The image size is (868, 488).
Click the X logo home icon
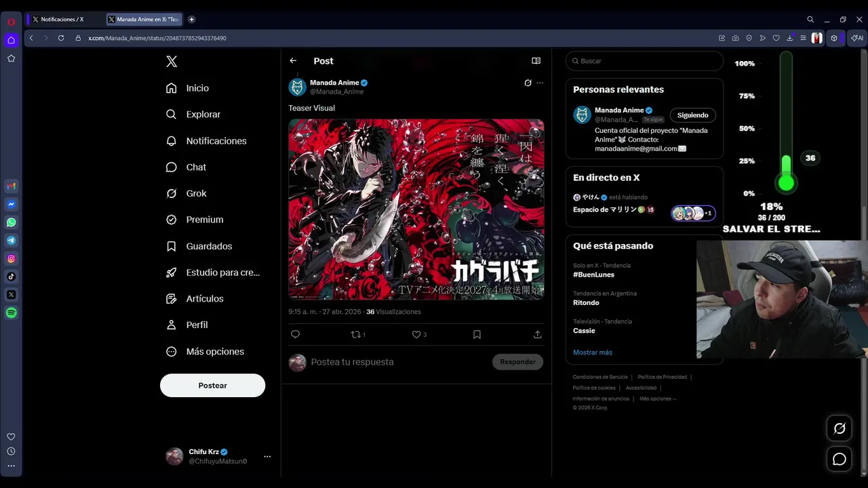(172, 62)
